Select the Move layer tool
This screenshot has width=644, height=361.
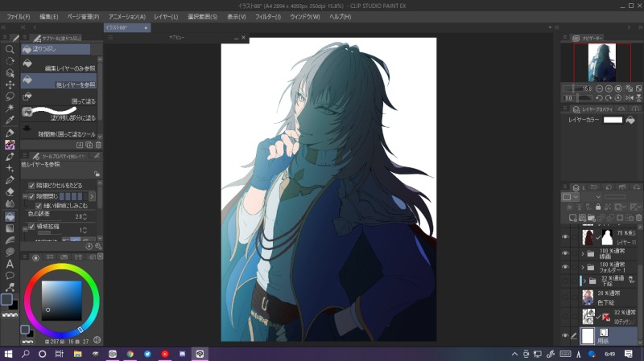10,85
